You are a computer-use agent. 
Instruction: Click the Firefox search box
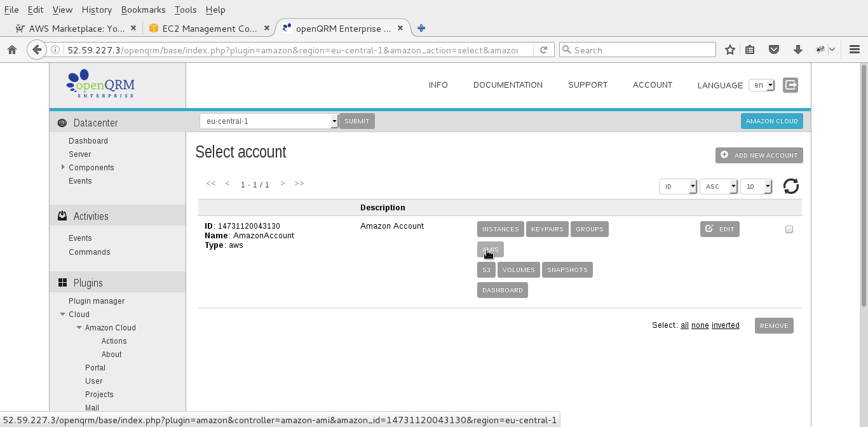[x=637, y=50]
